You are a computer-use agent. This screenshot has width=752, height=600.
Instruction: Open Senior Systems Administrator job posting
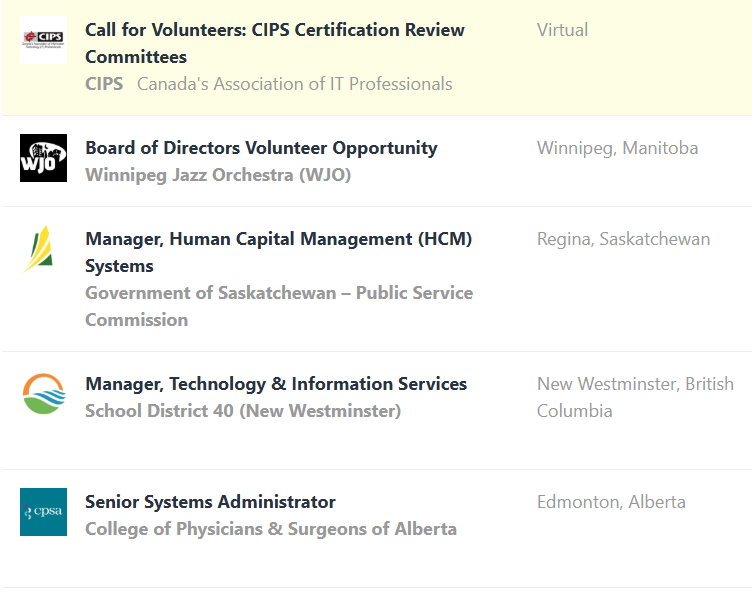(210, 502)
